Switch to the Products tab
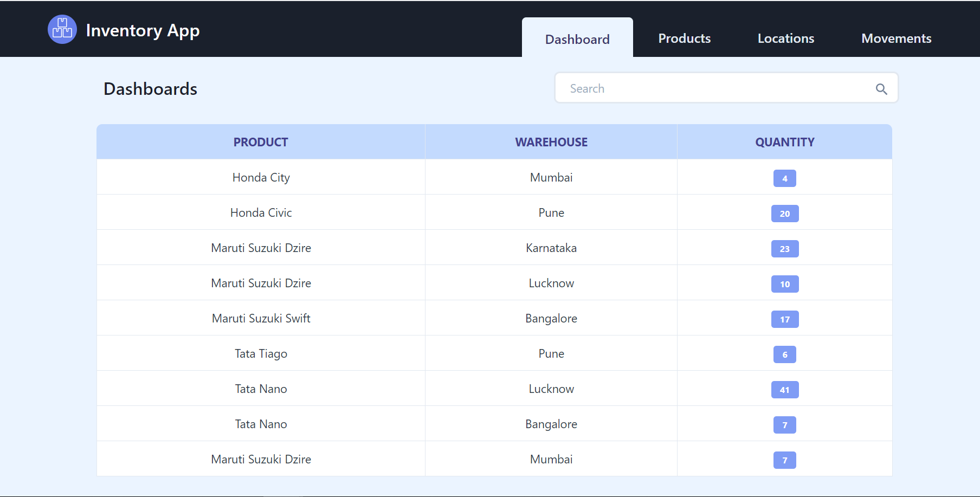The image size is (980, 497). (x=684, y=38)
